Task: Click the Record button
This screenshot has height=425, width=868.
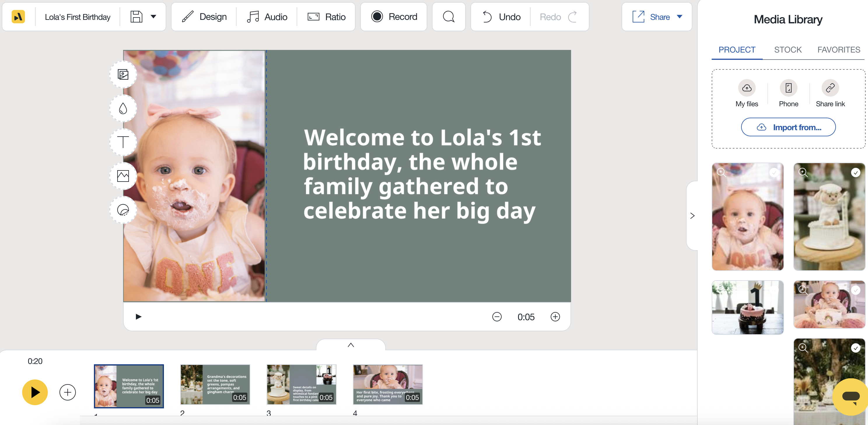Action: (x=393, y=17)
